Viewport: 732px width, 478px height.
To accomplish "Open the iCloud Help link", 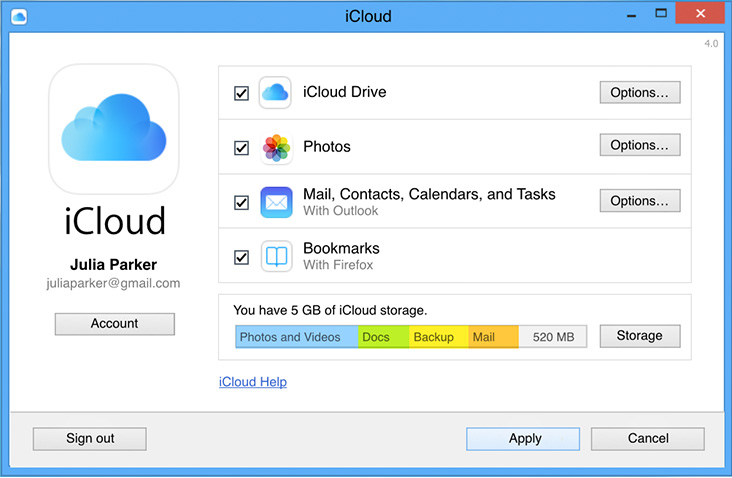I will pyautogui.click(x=252, y=382).
